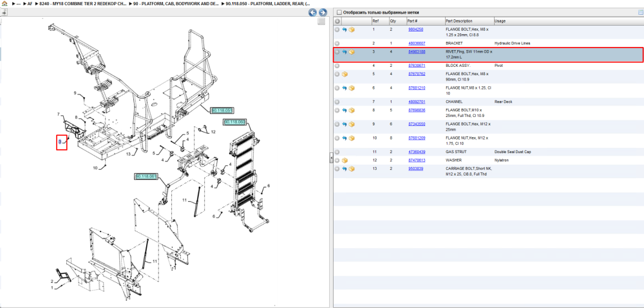
Task: Open linked diagram 90.118.060 label
Action: click(234, 122)
